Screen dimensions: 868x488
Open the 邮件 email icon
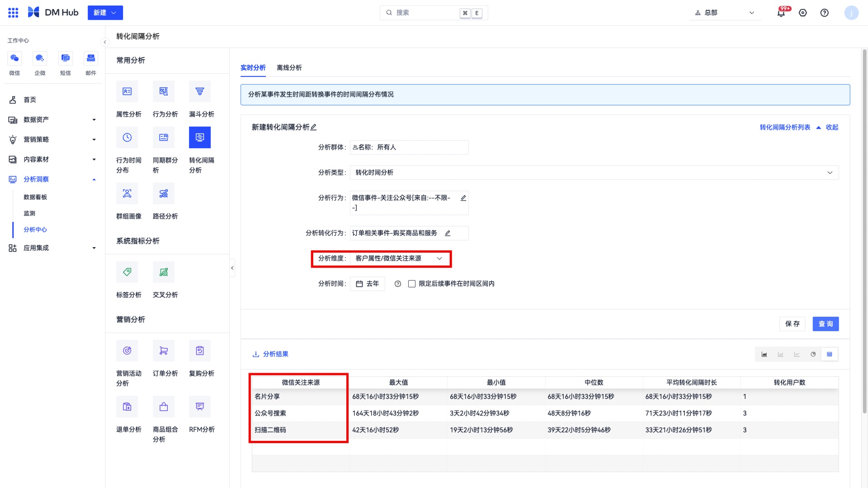[x=91, y=58]
